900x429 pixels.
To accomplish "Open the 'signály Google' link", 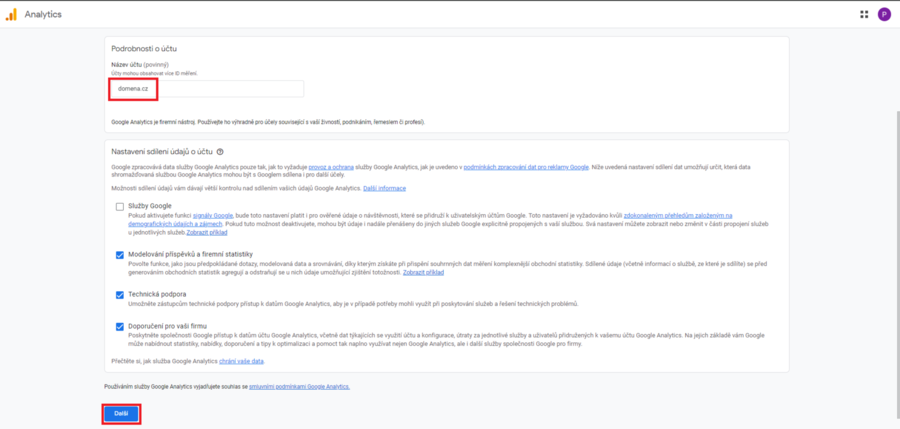I will click(214, 215).
